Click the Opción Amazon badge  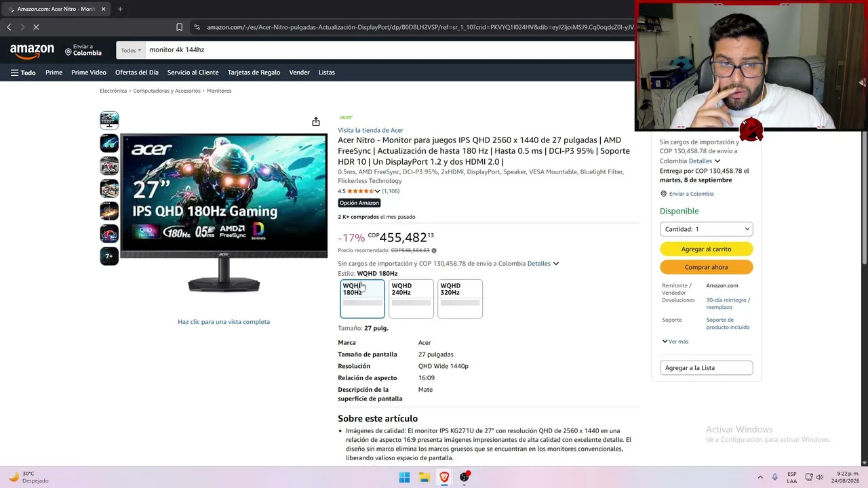[x=359, y=203]
